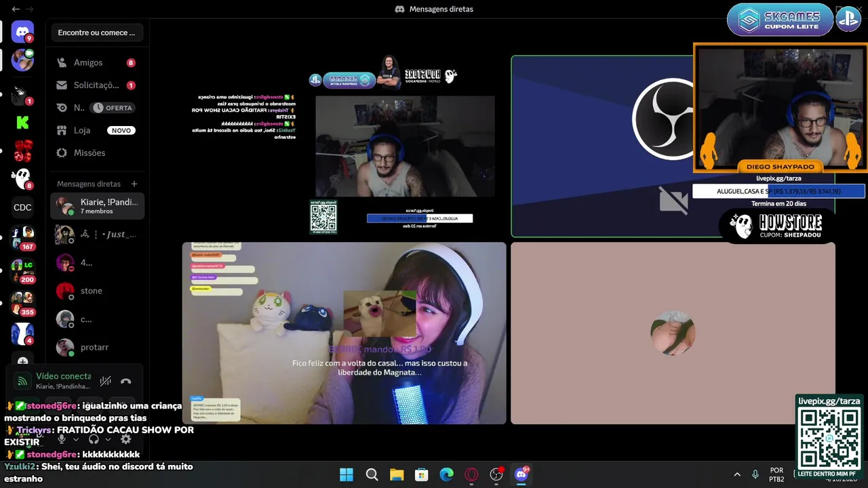Screen dimensions: 868x488
Task: Mute the microphone in user panel
Action: [62, 439]
